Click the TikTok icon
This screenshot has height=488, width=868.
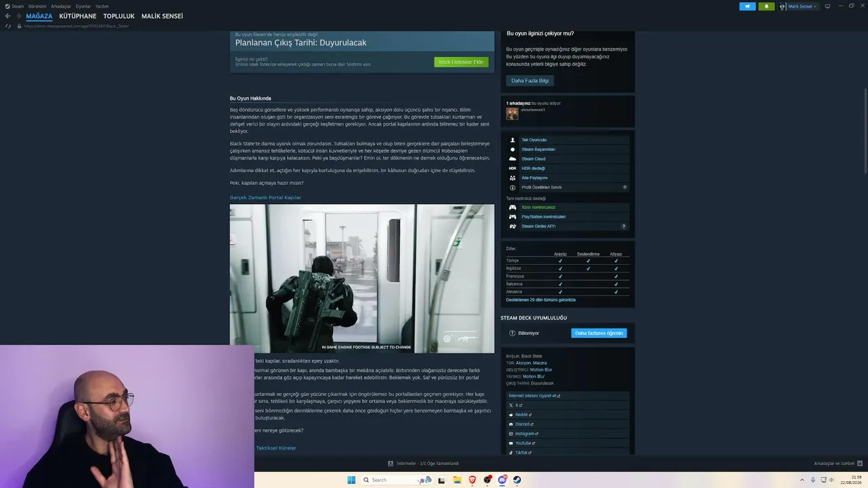511,453
